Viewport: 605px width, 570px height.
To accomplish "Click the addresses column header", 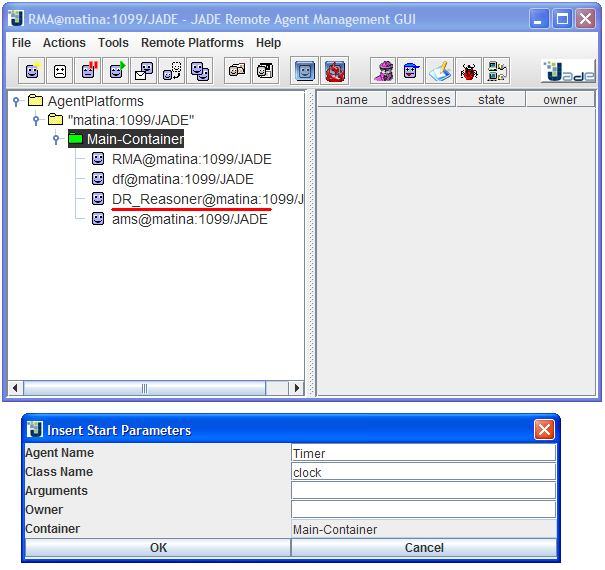I will click(x=421, y=100).
